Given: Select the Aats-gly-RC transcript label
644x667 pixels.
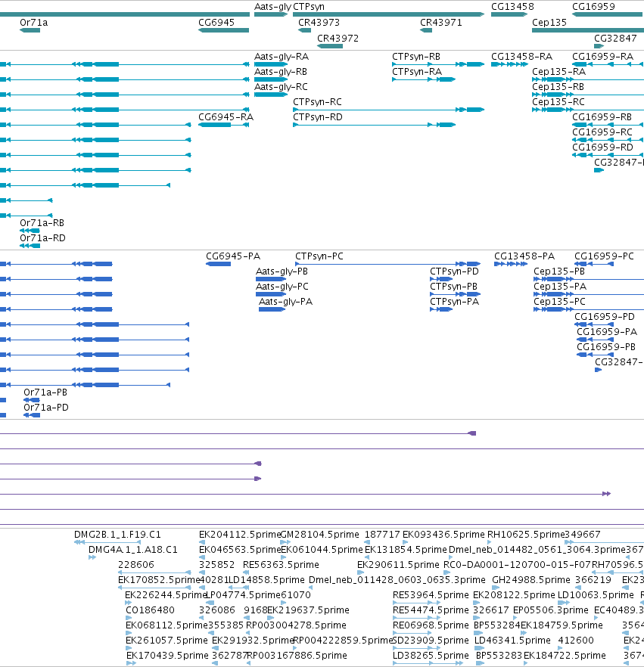Looking at the screenshot, I should 281,87.
